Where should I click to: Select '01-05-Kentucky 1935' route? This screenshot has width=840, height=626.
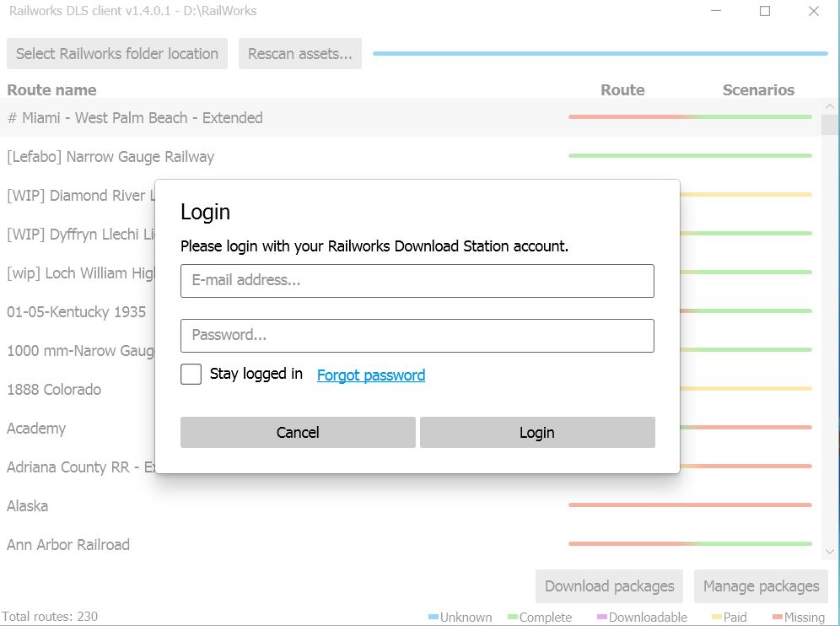click(76, 311)
